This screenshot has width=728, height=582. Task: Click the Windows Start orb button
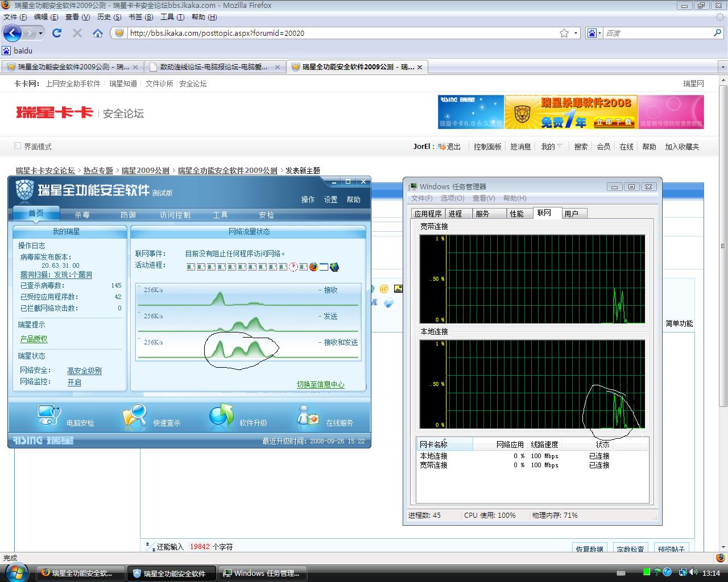pyautogui.click(x=15, y=572)
